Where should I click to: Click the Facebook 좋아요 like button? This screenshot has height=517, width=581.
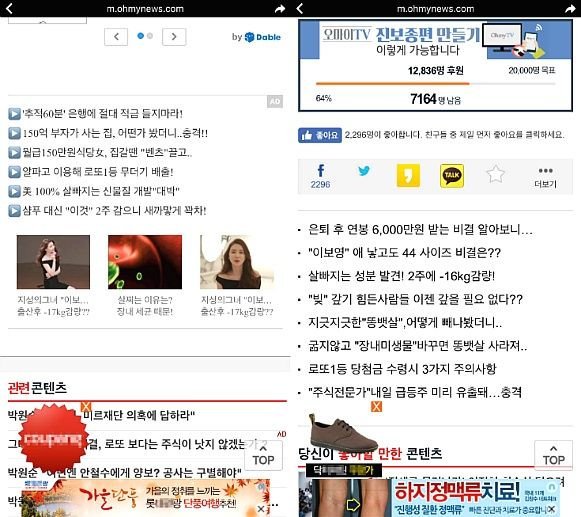pyautogui.click(x=320, y=135)
